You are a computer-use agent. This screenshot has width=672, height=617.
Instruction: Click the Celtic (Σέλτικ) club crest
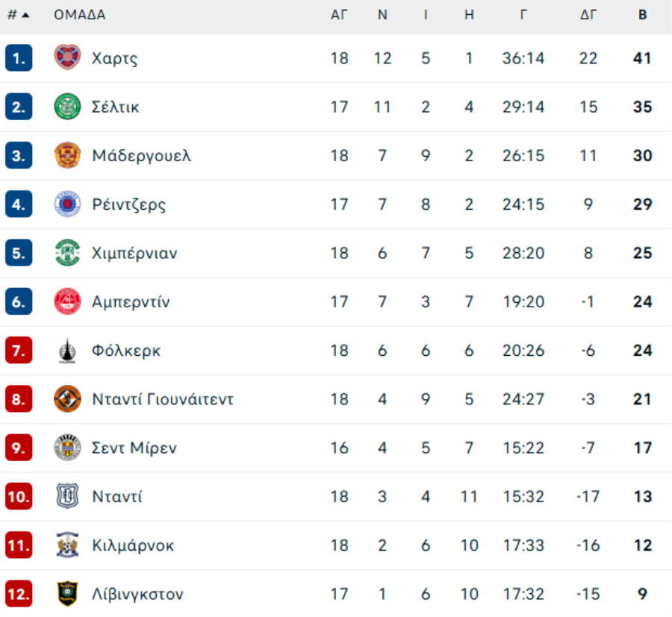point(67,107)
